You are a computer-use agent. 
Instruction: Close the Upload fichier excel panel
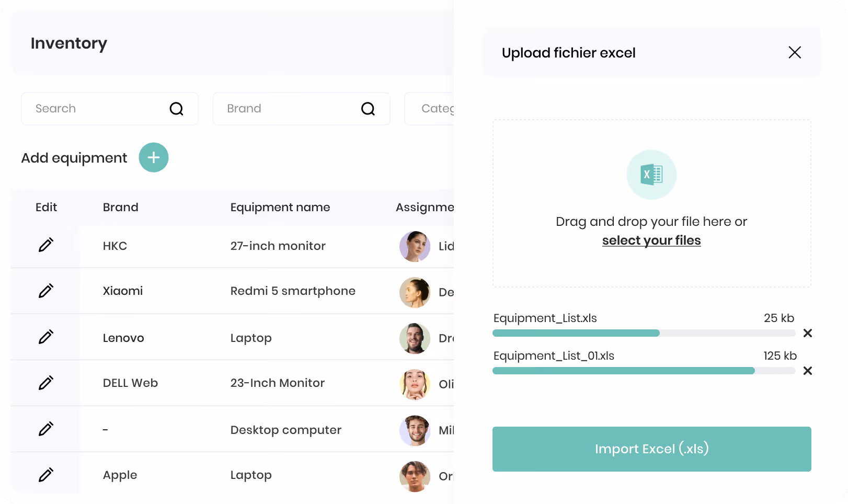tap(795, 52)
